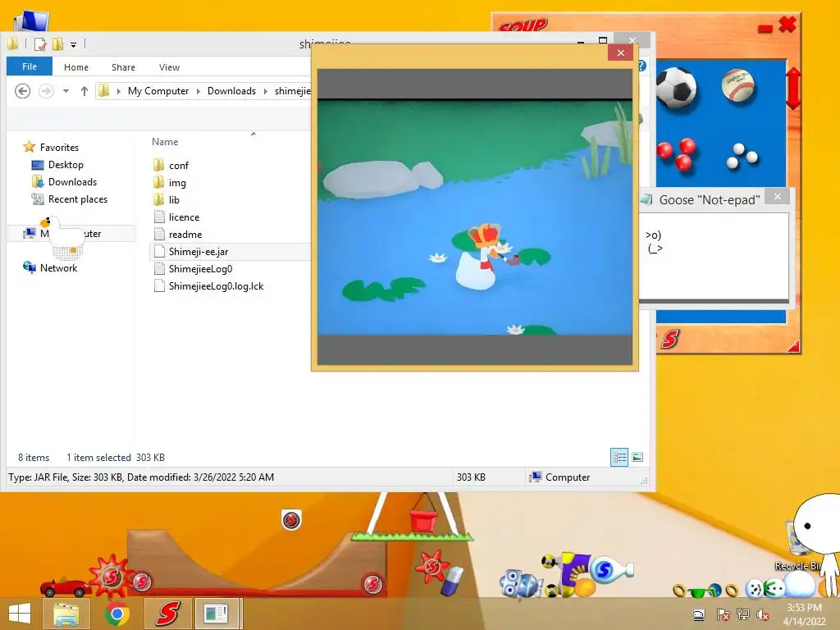The width and height of the screenshot is (840, 630).
Task: Close the goose video popup window
Action: point(621,52)
